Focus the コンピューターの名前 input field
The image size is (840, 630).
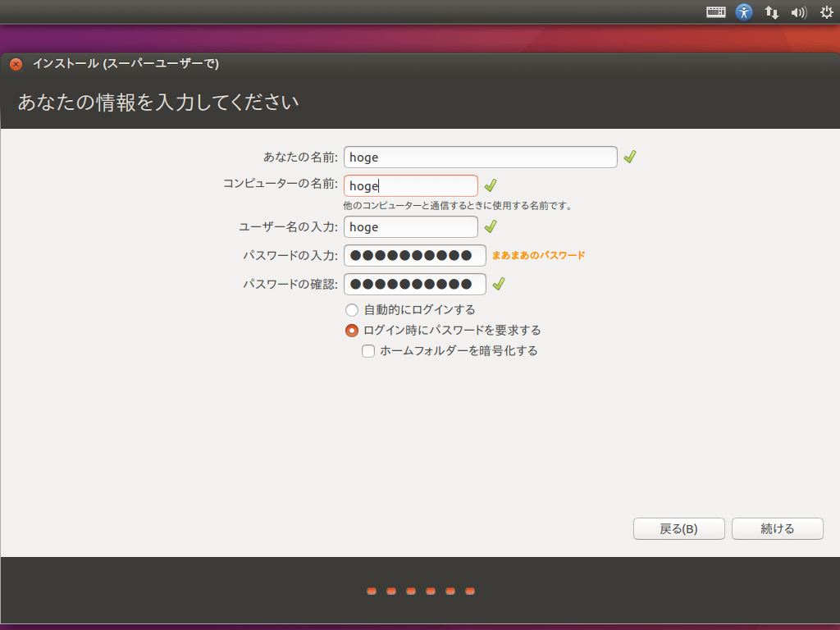[x=411, y=186]
